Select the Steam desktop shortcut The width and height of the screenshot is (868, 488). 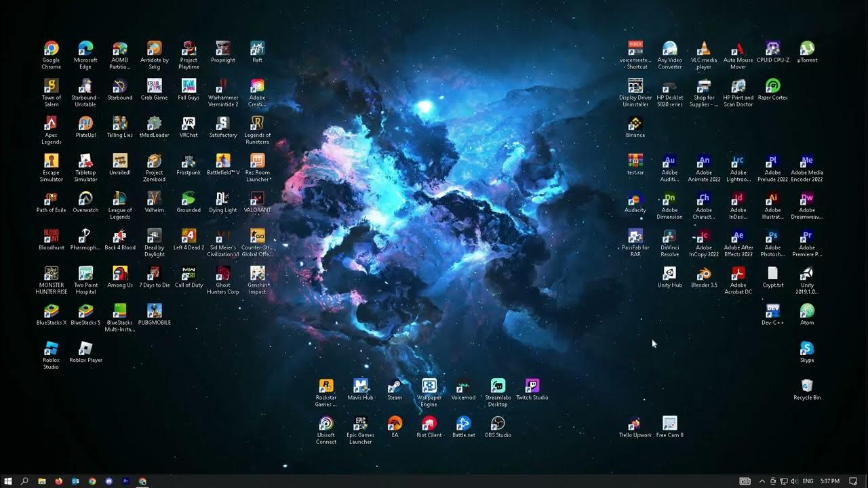pos(395,389)
